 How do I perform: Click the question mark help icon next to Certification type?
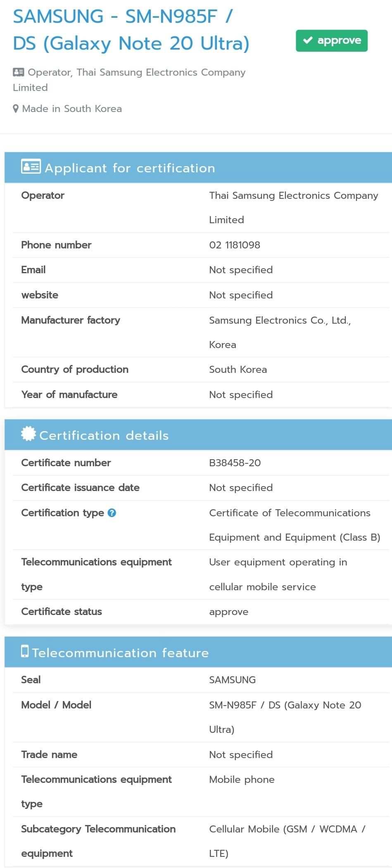coord(112,513)
